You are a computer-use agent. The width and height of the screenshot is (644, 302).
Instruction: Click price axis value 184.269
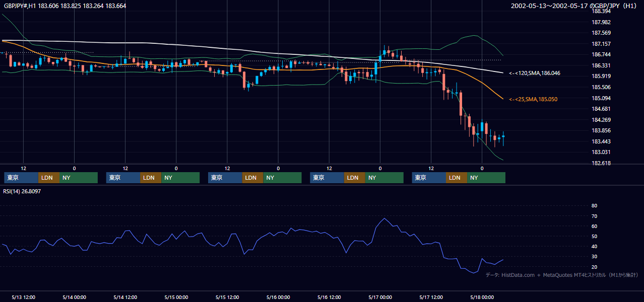[x=601, y=120]
